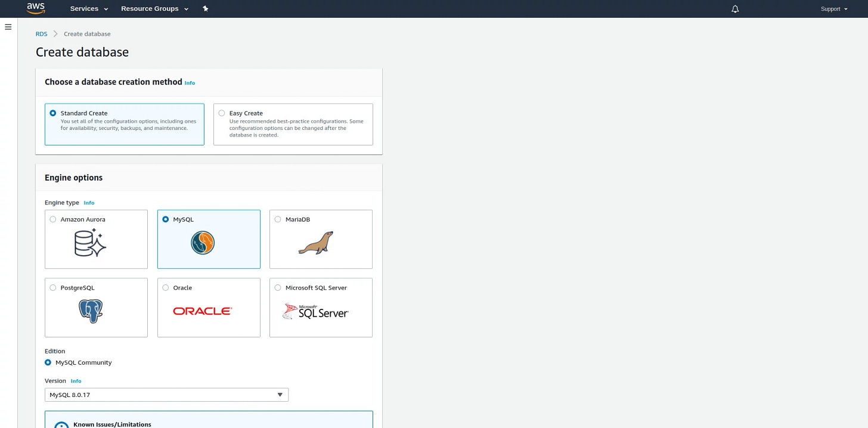
Task: Open the AWS home page logo
Action: (x=35, y=8)
